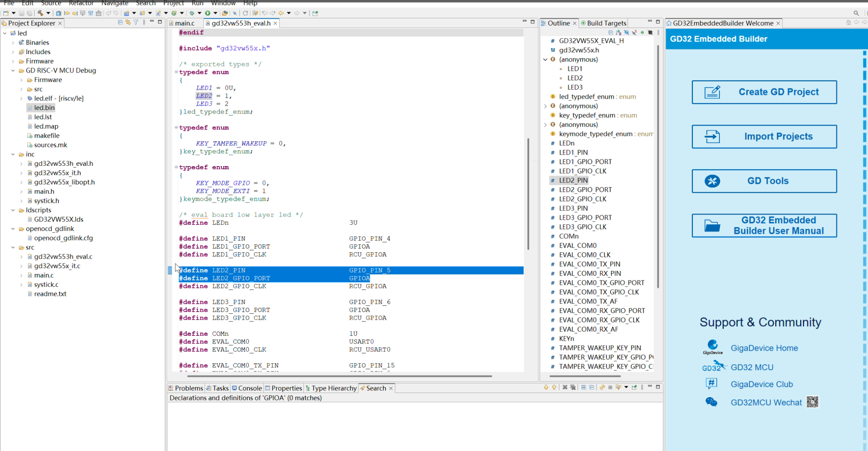Viewport: 868px width, 451px height.
Task: Click editor horizontal scrollbar thumb
Action: [340, 376]
